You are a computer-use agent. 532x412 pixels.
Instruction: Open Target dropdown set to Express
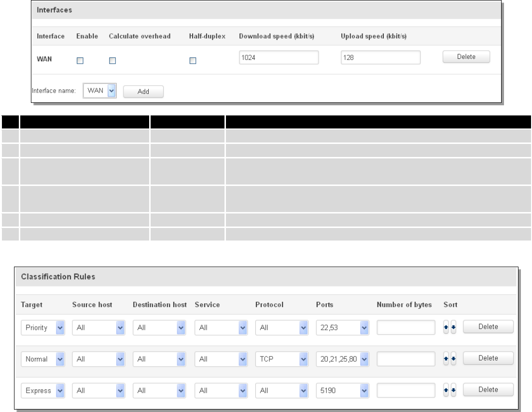(43, 391)
